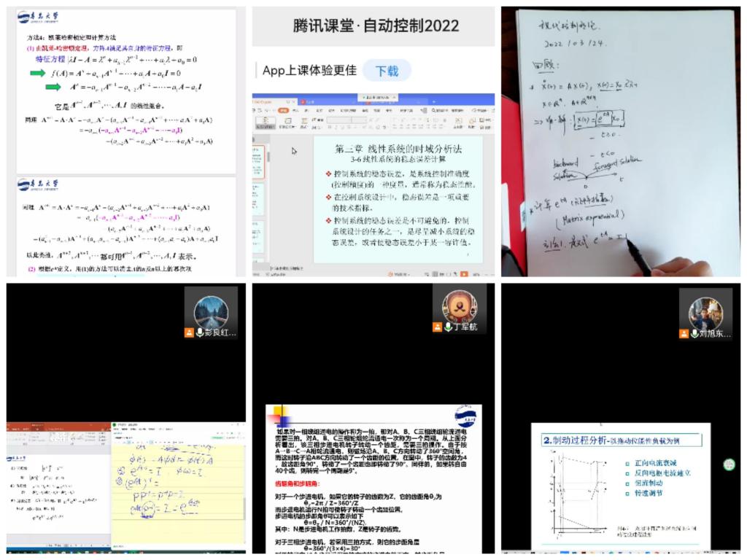Click the participant name 丁军航

pyautogui.click(x=465, y=327)
